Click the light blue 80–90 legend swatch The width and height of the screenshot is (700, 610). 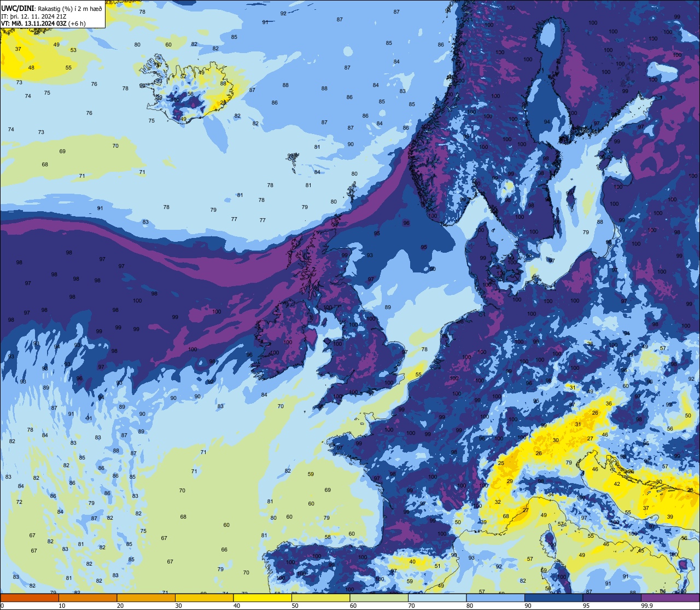coord(495,597)
